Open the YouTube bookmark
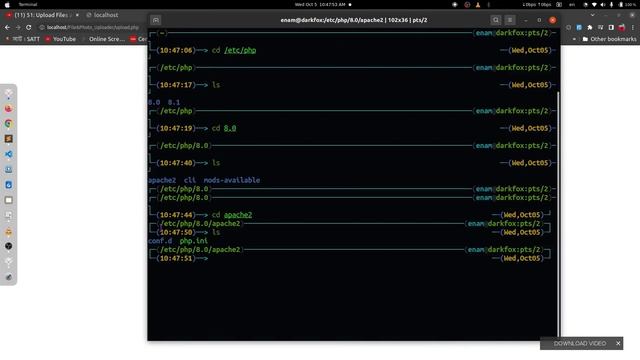 point(60,39)
